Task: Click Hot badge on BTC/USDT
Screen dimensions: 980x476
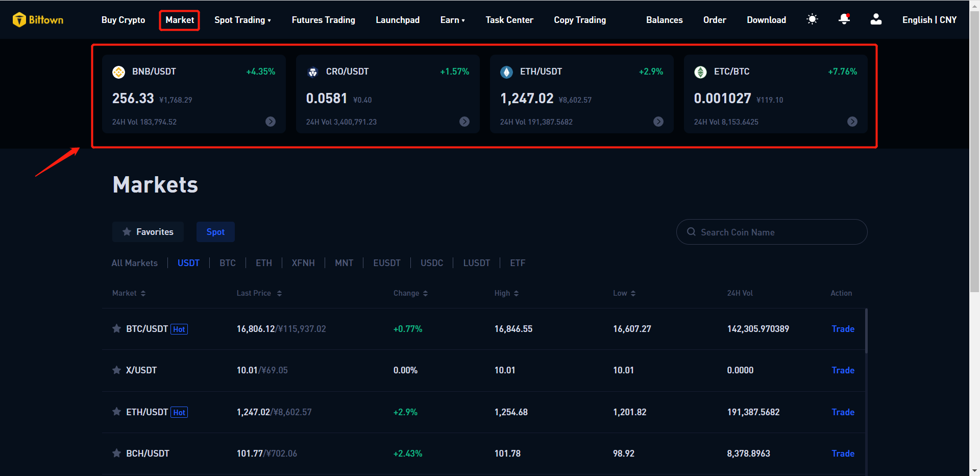Action: (179, 329)
